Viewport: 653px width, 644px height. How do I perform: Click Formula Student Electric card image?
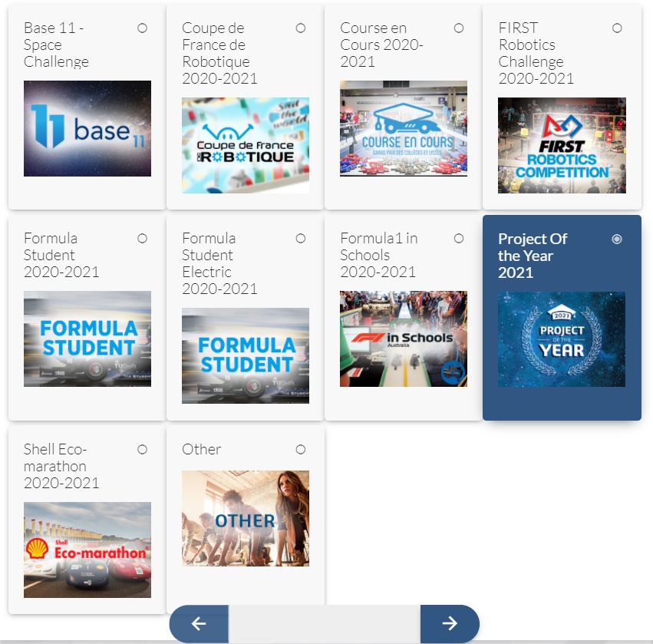246,355
